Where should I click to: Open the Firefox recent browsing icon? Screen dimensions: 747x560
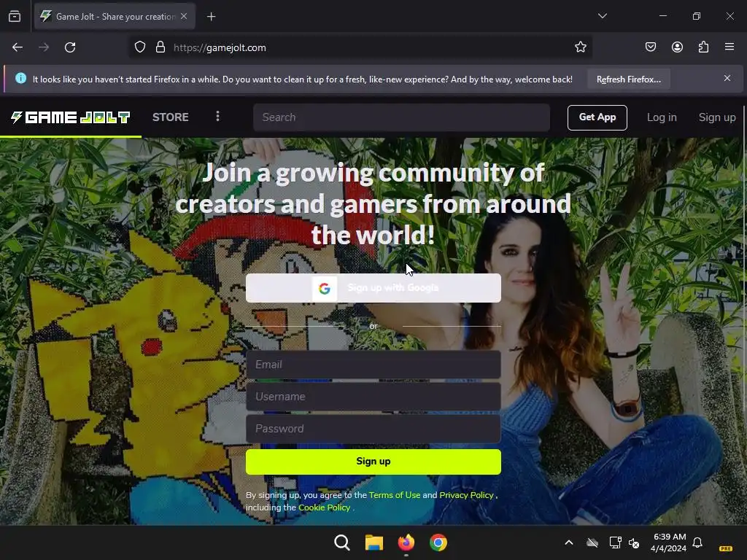click(15, 17)
